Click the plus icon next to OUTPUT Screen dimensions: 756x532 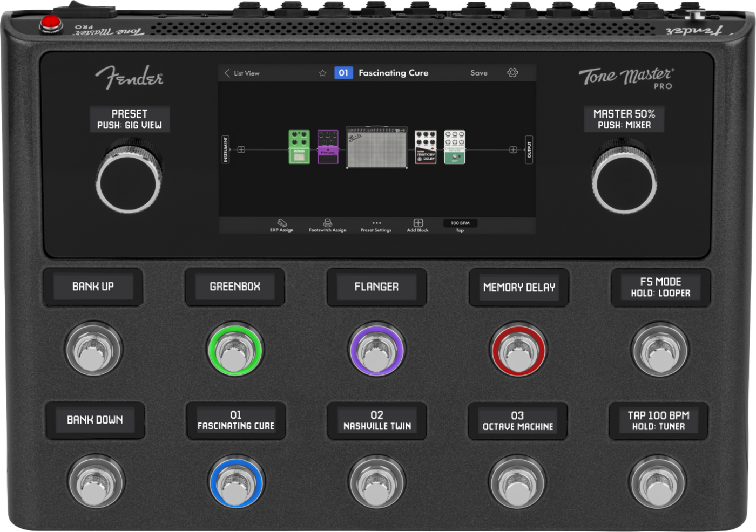click(x=513, y=149)
